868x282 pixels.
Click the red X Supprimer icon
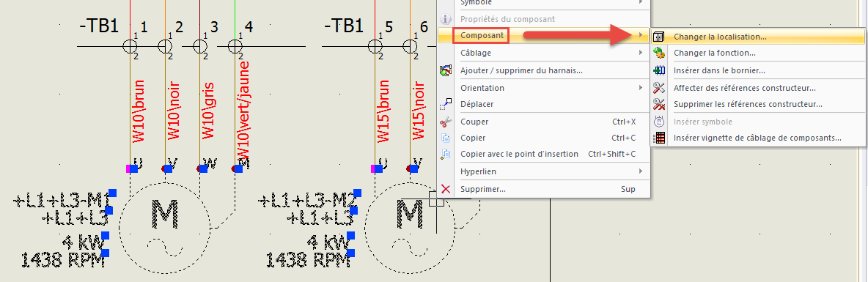[446, 190]
